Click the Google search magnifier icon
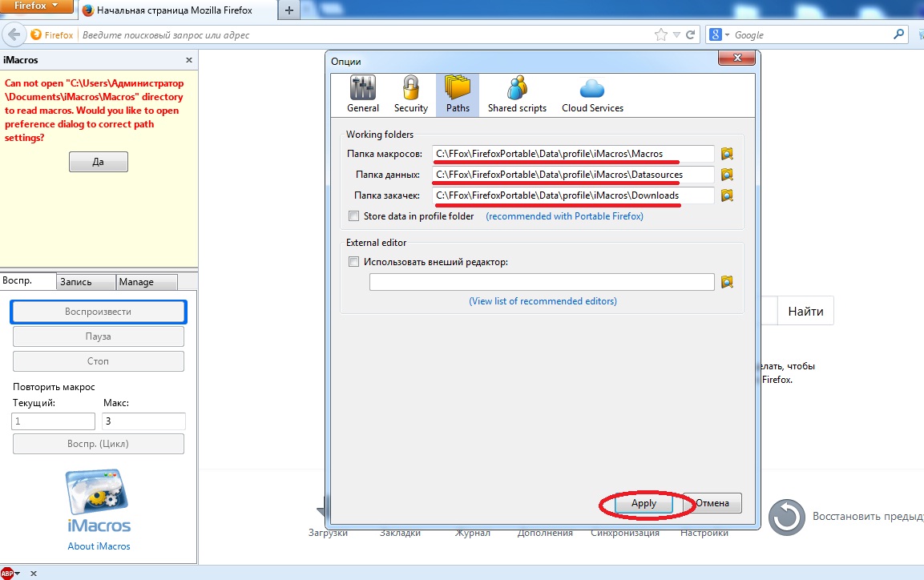This screenshot has width=924, height=580. 898,34
